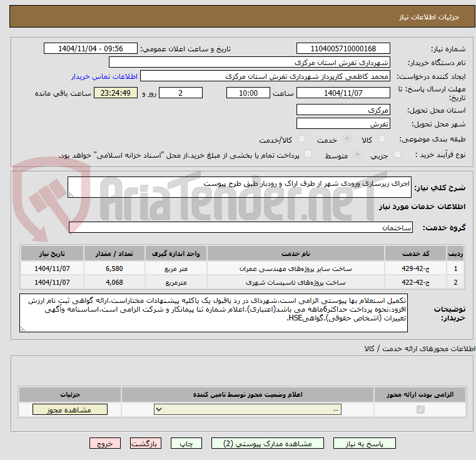Toggle the الزامی بودن ارائه مجوز checkbox
This screenshot has height=460, width=476.
pos(420,409)
